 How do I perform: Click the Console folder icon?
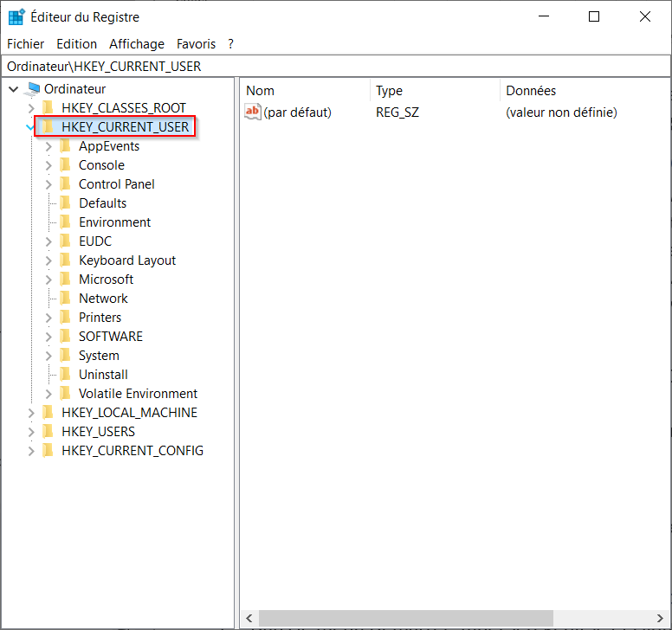65,165
